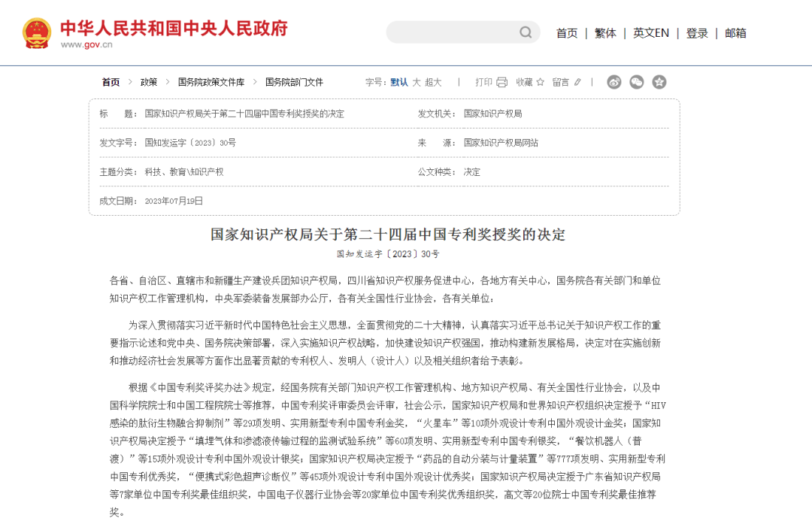This screenshot has width=812, height=527.
Task: Set font size to 超大
Action: tap(433, 82)
